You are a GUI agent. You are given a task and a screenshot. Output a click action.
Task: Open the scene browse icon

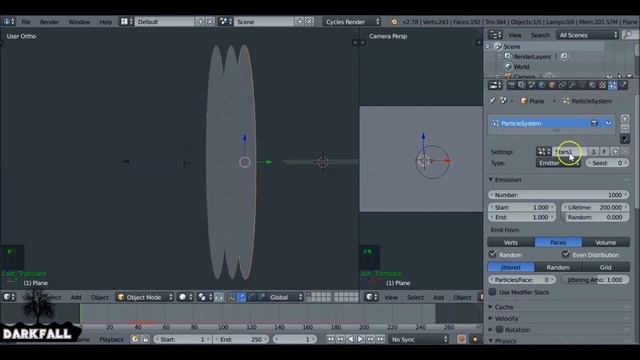click(225, 22)
